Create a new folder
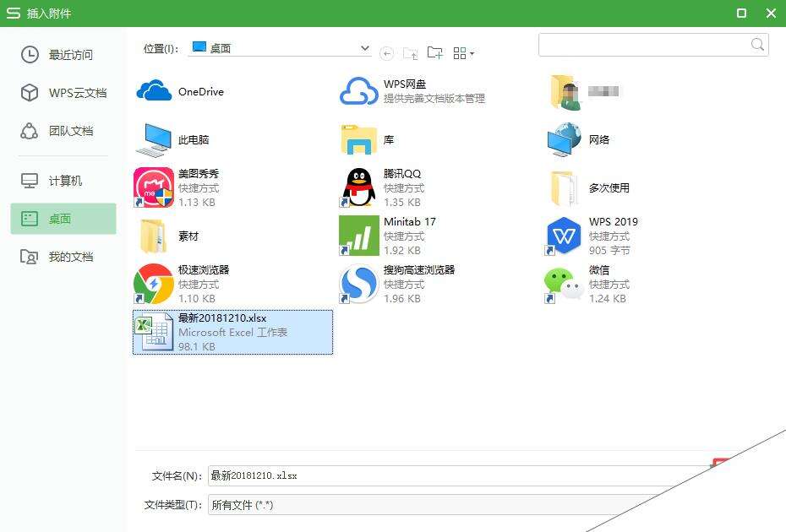This screenshot has width=786, height=532. click(435, 52)
